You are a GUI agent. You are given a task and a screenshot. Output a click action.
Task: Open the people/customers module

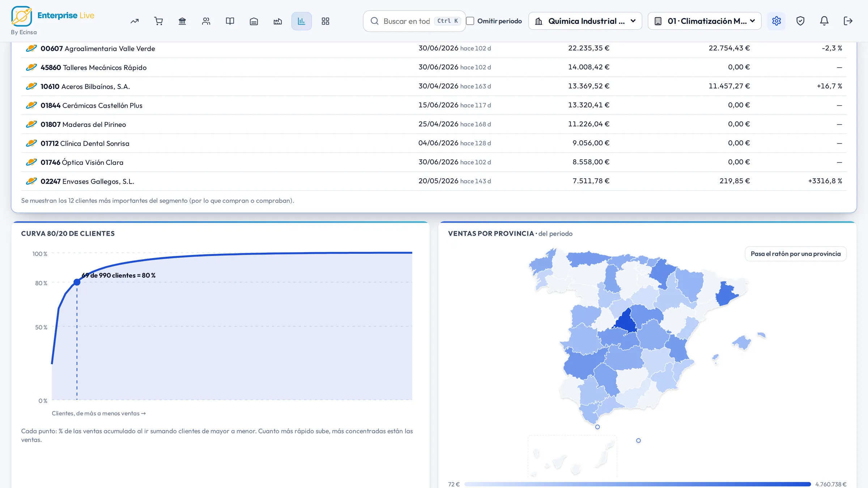coord(206,21)
